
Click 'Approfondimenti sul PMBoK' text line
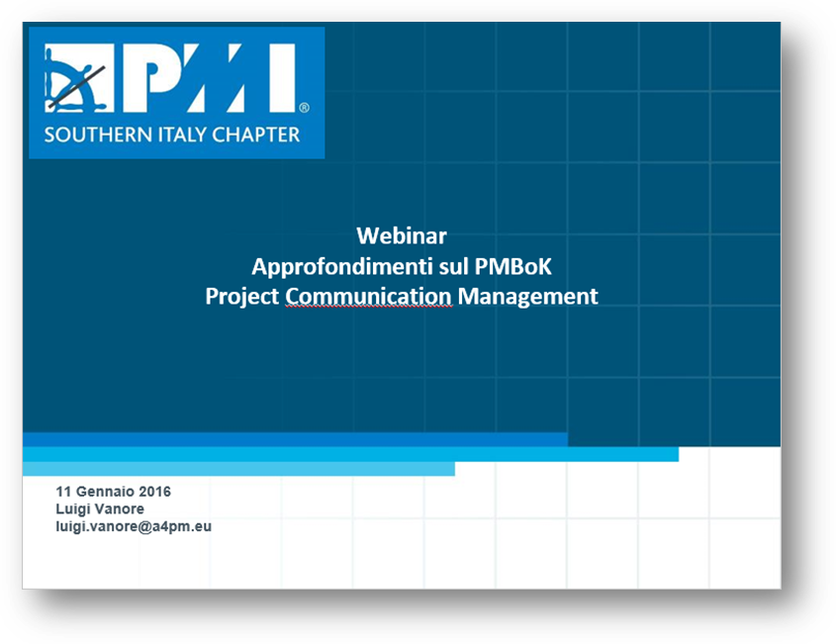pos(402,266)
